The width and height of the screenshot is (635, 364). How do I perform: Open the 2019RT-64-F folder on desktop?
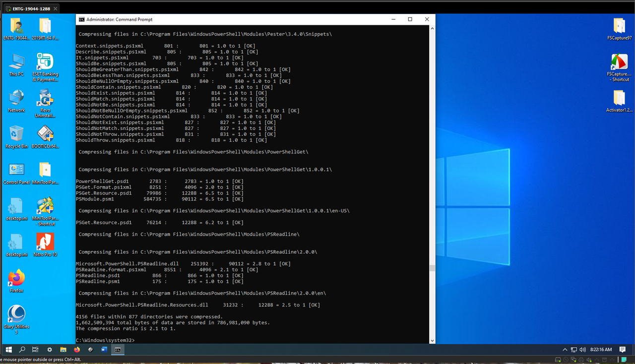(x=45, y=29)
